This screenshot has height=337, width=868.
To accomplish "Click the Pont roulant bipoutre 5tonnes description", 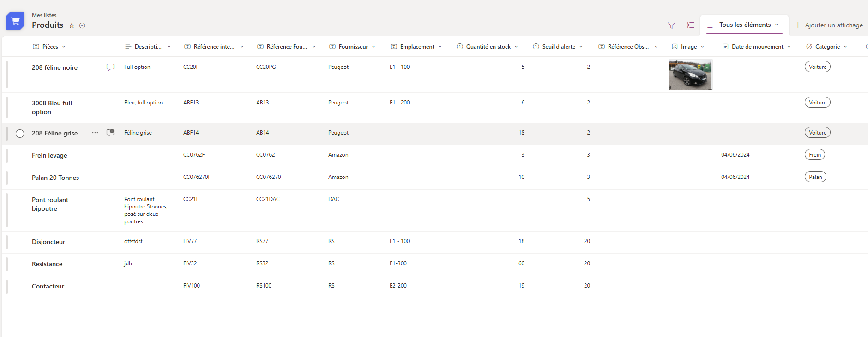I will click(x=146, y=210).
